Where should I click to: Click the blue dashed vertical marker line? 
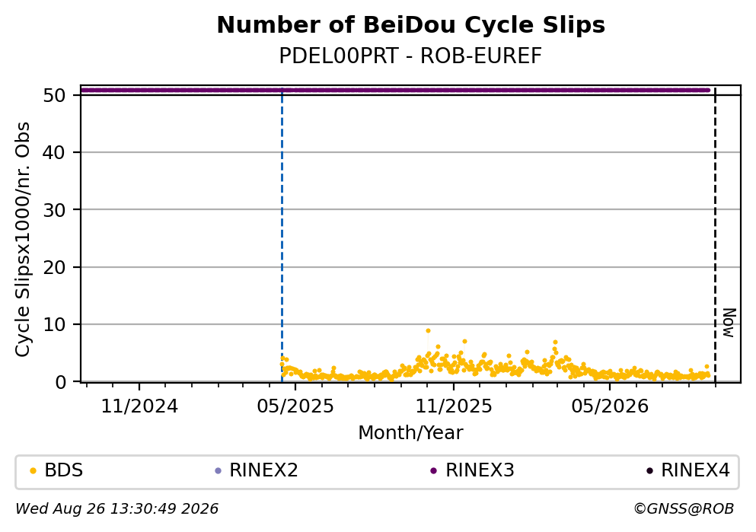pos(282,236)
